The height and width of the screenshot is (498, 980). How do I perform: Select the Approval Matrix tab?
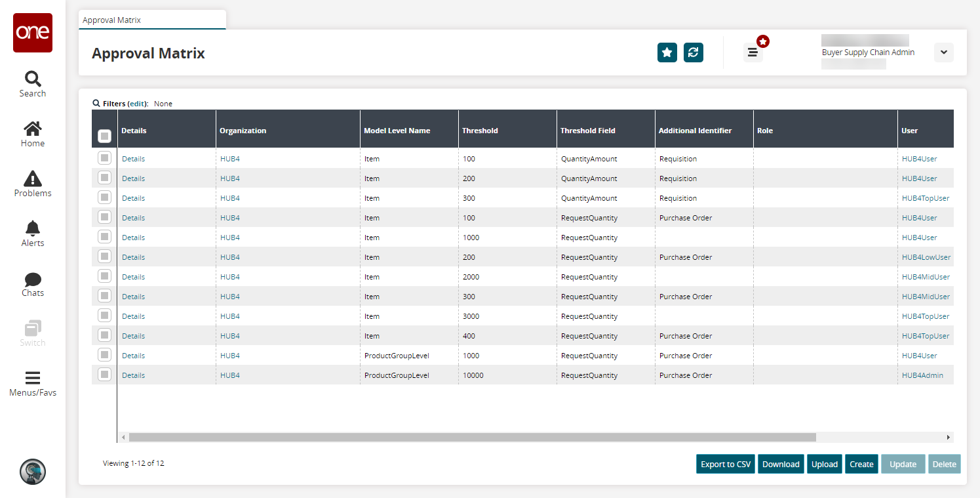pyautogui.click(x=151, y=20)
